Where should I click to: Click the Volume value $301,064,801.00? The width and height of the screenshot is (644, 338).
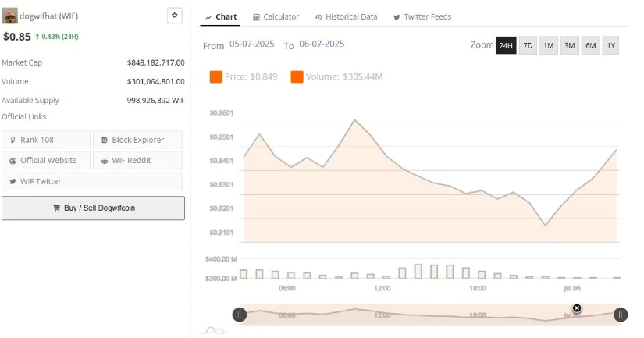[x=155, y=81]
